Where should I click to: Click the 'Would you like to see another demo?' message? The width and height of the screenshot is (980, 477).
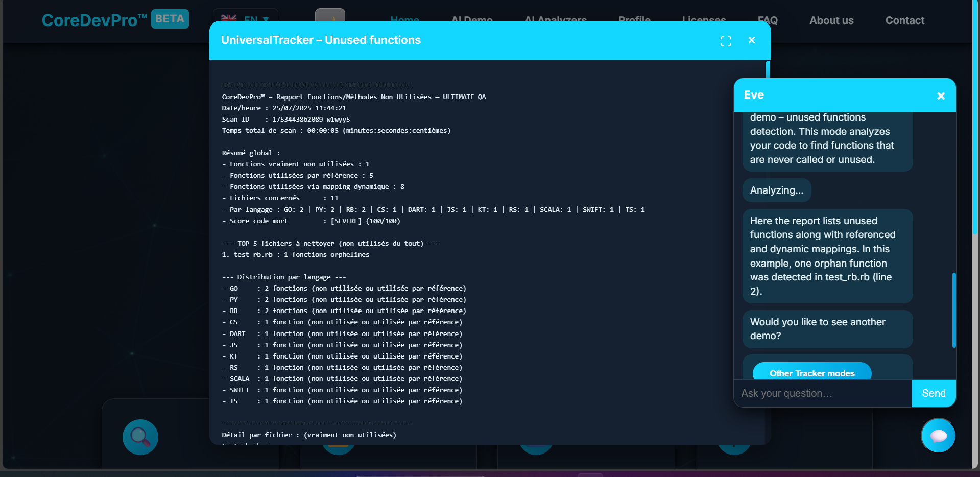827,329
